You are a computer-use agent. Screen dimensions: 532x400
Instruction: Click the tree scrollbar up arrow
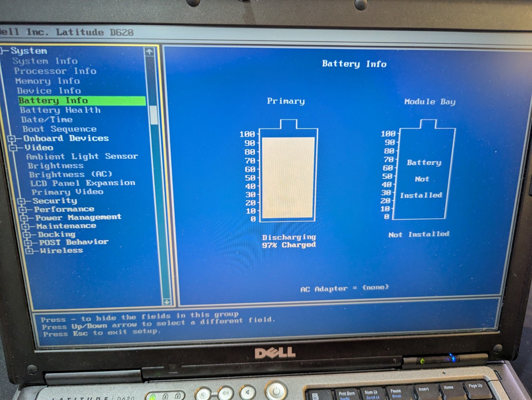click(149, 51)
